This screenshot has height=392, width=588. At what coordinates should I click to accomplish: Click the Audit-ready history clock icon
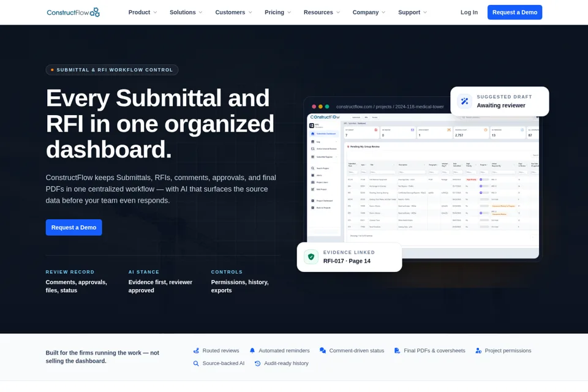click(x=258, y=363)
